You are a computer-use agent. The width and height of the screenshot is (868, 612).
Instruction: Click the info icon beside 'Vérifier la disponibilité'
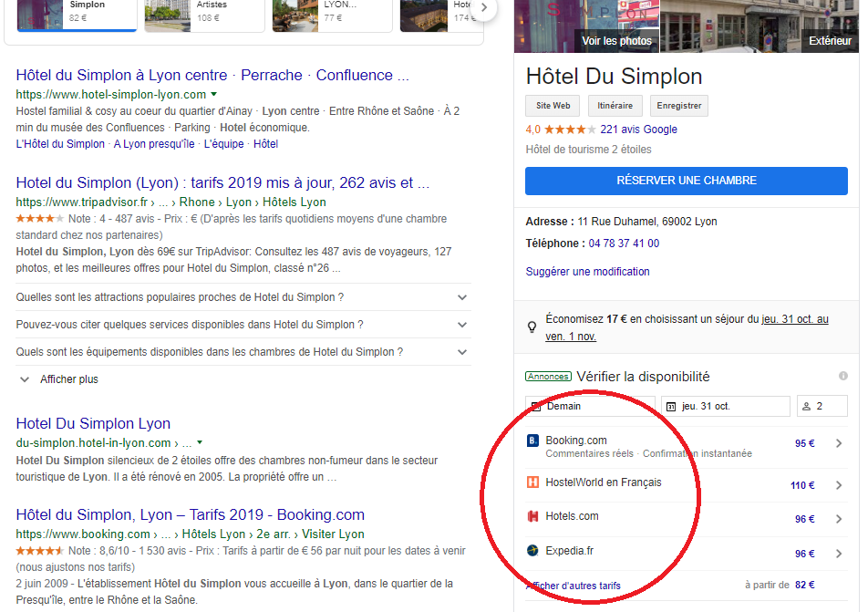tap(843, 376)
